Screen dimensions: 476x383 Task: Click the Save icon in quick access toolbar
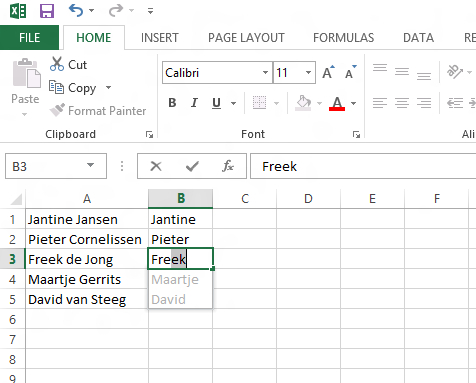coord(47,11)
